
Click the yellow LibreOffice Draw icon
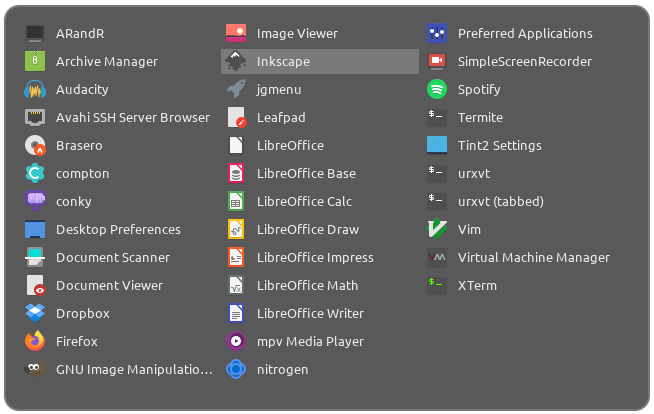[x=236, y=229]
